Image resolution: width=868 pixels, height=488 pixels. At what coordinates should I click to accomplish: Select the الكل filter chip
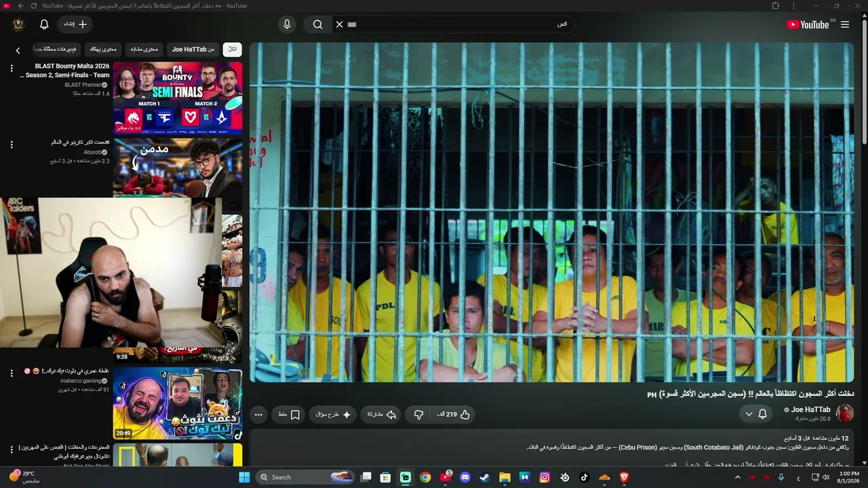coord(232,49)
